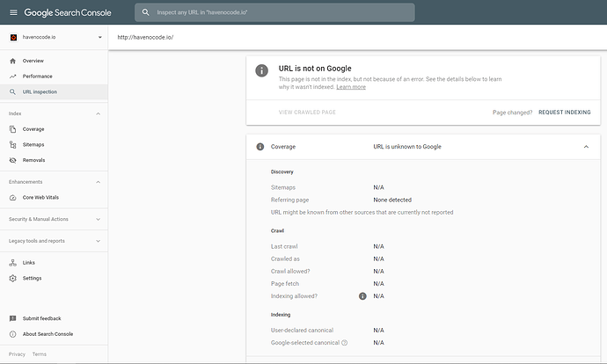Click the About Search Console info icon

[13, 334]
